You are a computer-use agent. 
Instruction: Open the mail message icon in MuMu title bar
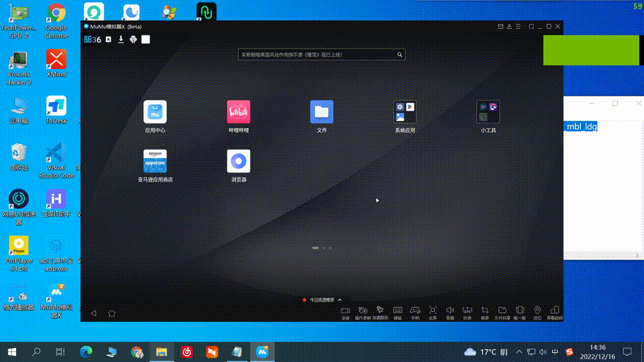point(500,27)
